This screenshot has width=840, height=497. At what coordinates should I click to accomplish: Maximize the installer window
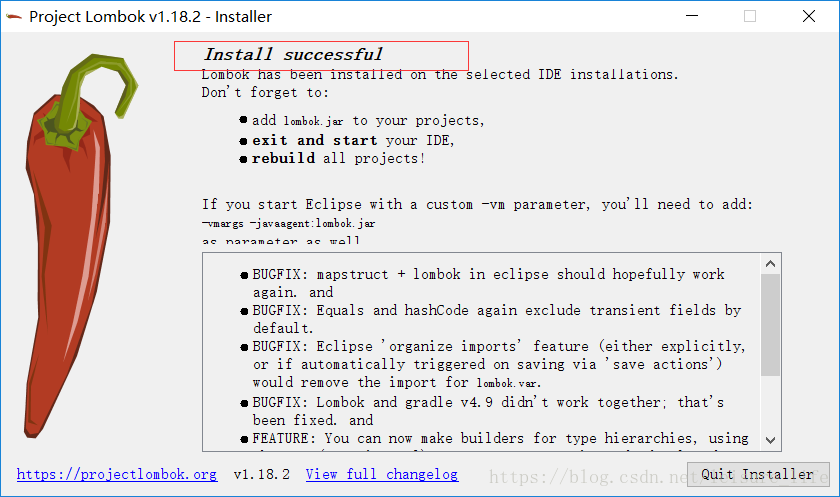pyautogui.click(x=750, y=16)
